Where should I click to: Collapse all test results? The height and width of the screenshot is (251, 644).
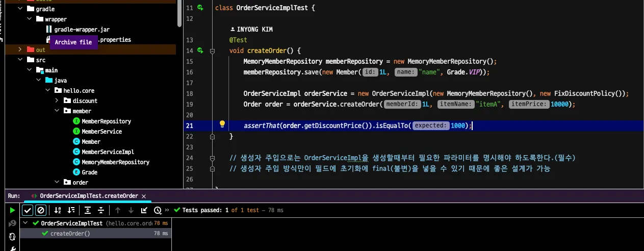tap(101, 210)
